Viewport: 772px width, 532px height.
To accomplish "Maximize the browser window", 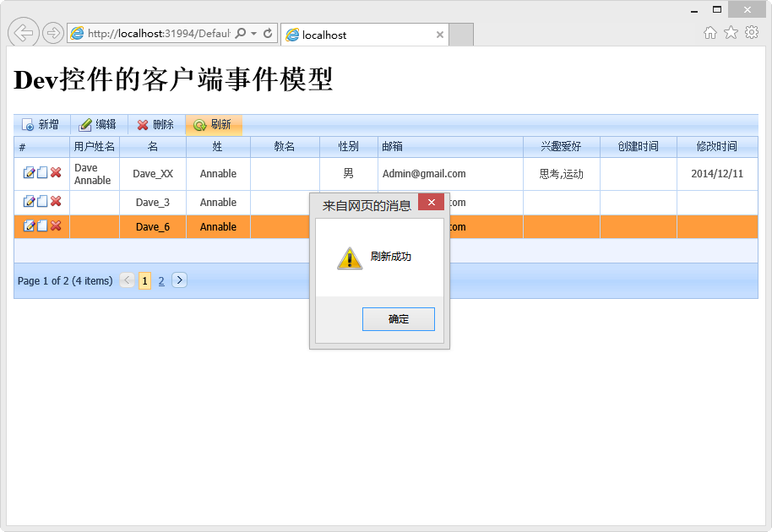I will tap(717, 9).
